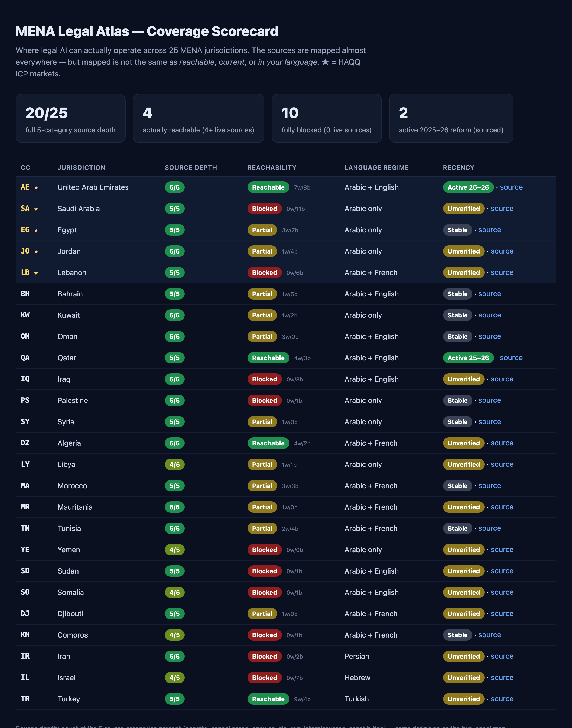Viewport: 572px width, 728px height.
Task: Click the Partial badge in Egypt row
Action: (262, 230)
